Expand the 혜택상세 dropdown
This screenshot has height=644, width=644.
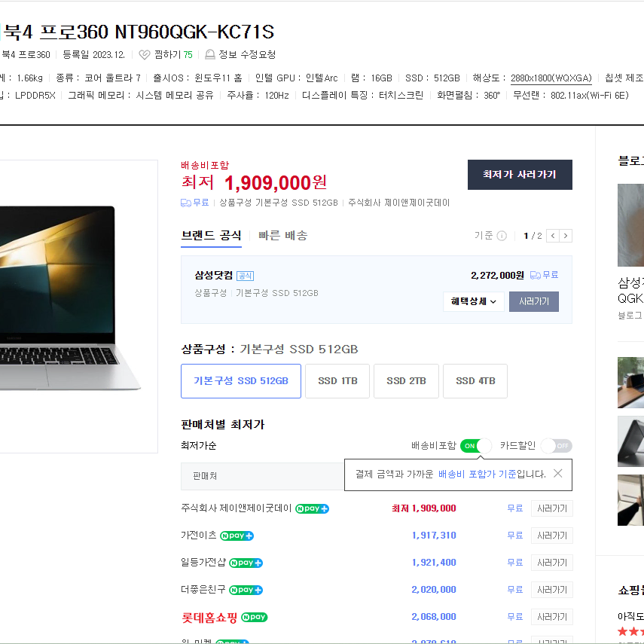474,301
